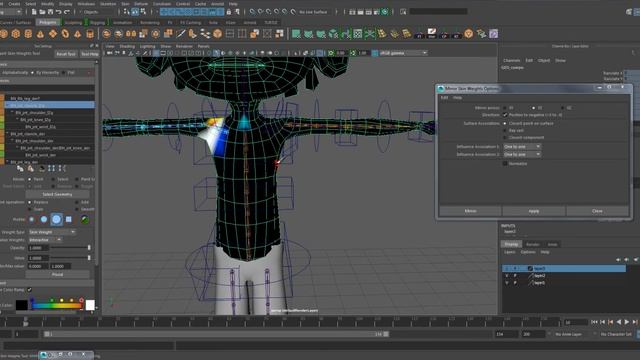Open the brush profile file browser icon
This screenshot has height=360, width=640.
pos(84,220)
